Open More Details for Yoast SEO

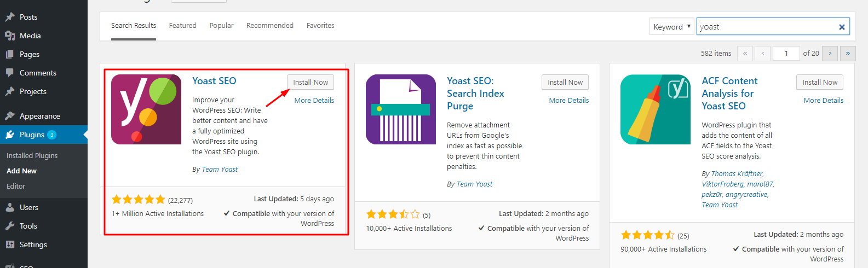(x=314, y=100)
